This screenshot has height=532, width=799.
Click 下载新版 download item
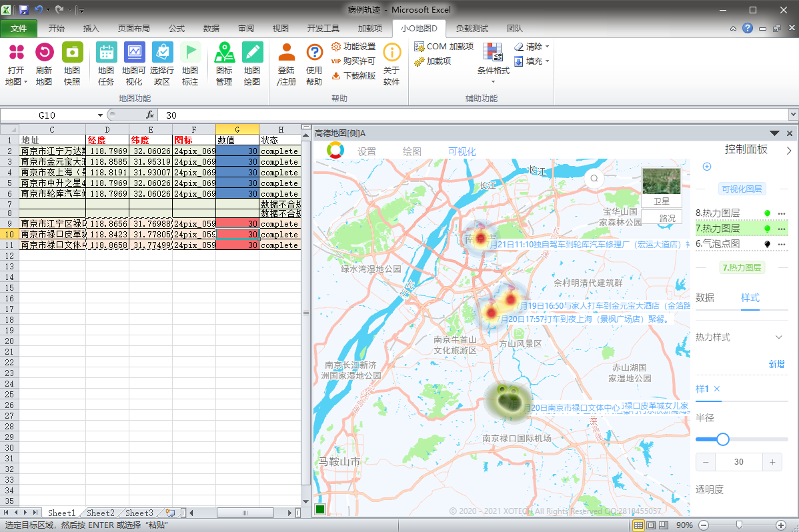pyautogui.click(x=353, y=75)
